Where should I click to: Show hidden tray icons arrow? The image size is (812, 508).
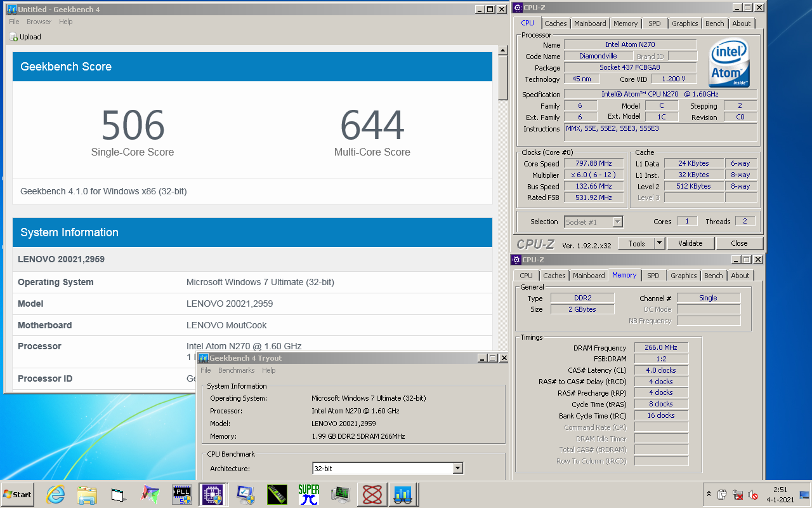pos(708,494)
